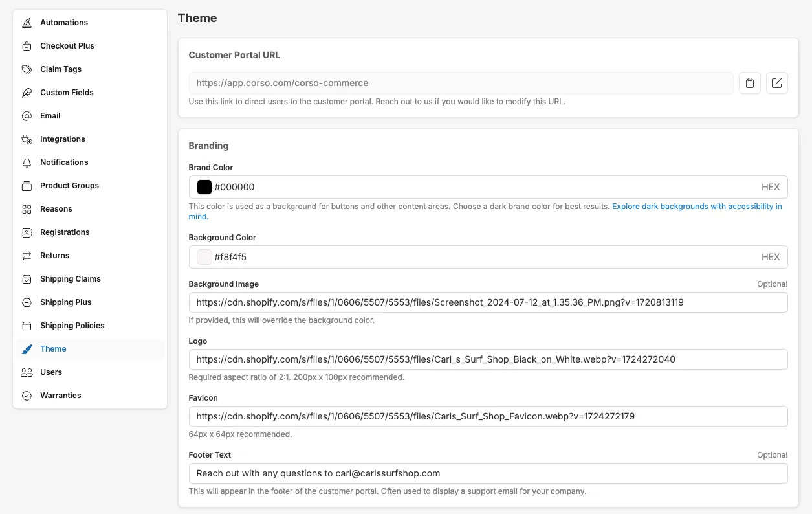Open the Checkout Plus settings page
The height and width of the screenshot is (514, 812).
tap(67, 46)
